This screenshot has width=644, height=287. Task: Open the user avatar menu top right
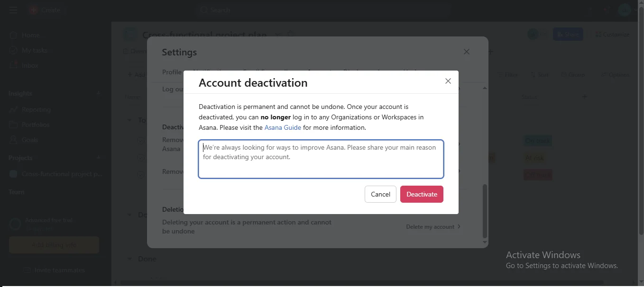[x=624, y=10]
